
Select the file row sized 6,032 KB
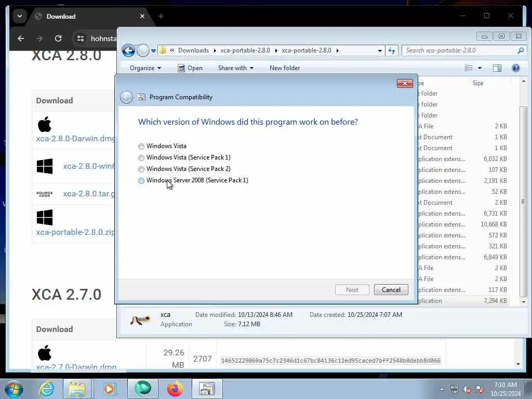point(463,159)
